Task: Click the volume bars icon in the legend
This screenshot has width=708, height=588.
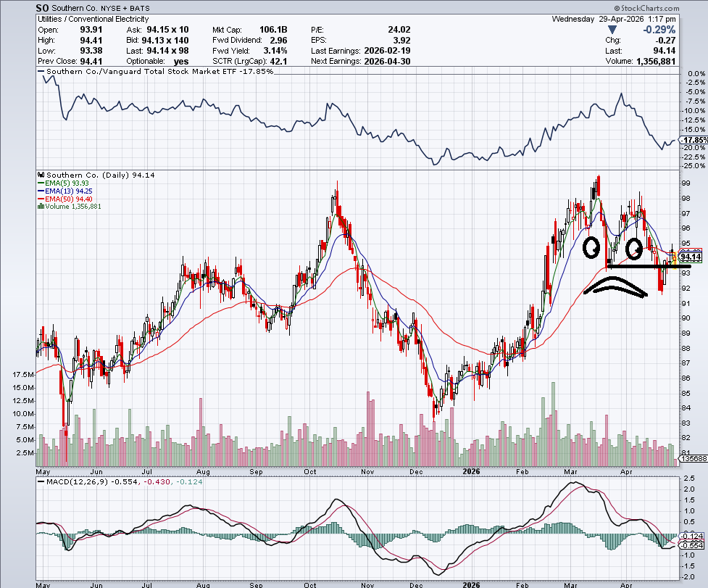Action: [x=41, y=207]
